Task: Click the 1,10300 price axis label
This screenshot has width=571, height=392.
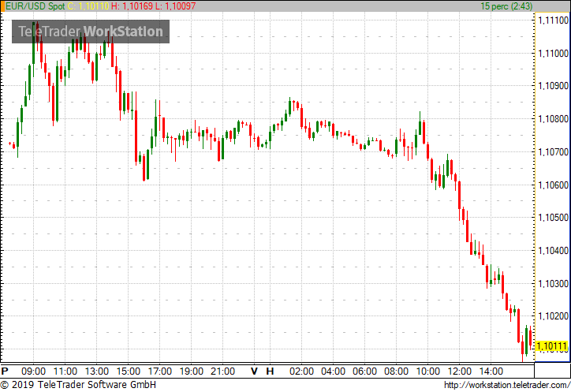Action: tap(553, 283)
